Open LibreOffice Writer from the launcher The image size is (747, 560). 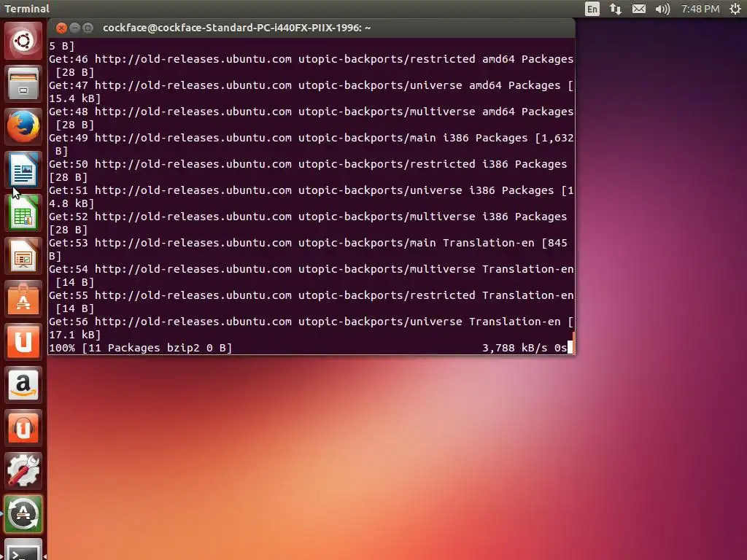point(23,169)
